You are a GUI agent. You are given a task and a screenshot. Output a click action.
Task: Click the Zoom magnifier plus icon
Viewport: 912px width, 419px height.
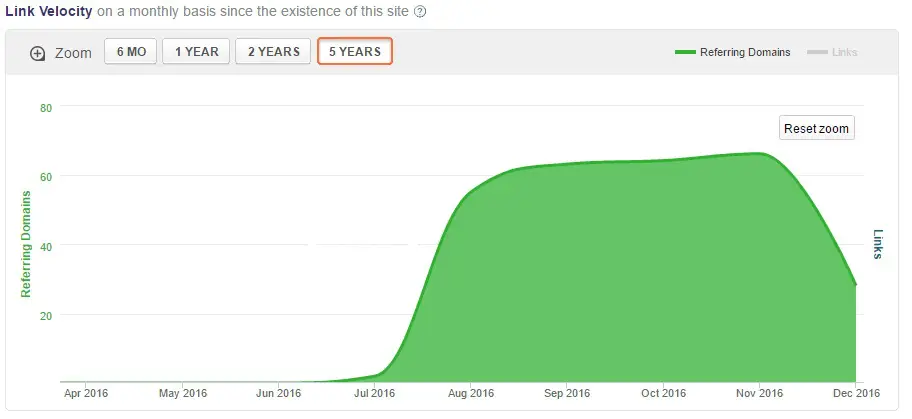[38, 54]
